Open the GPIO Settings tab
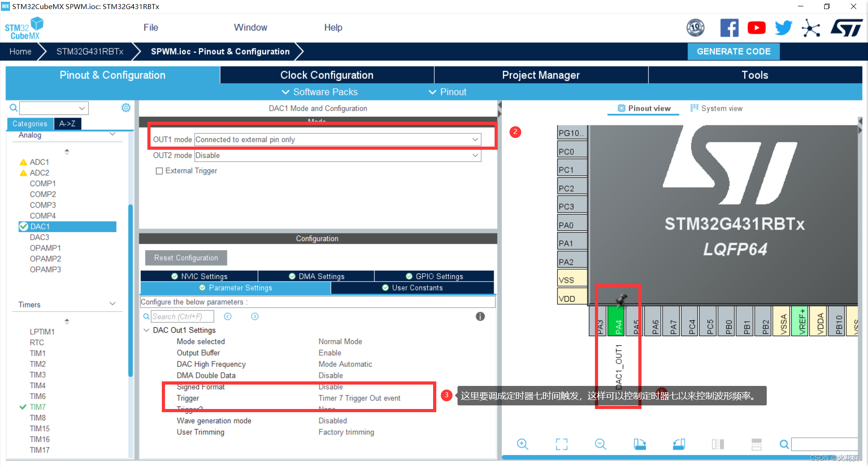This screenshot has width=868, height=466. tap(434, 276)
